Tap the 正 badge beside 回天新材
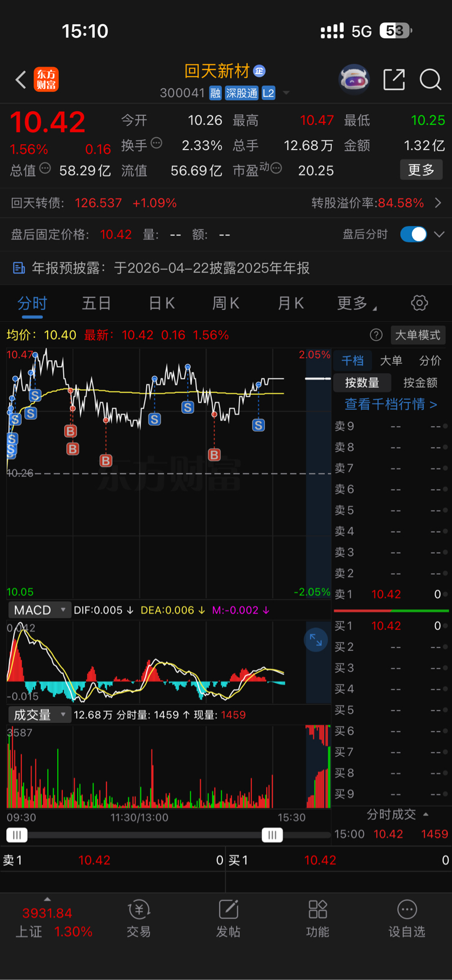Image resolution: width=452 pixels, height=980 pixels. pos(259,71)
